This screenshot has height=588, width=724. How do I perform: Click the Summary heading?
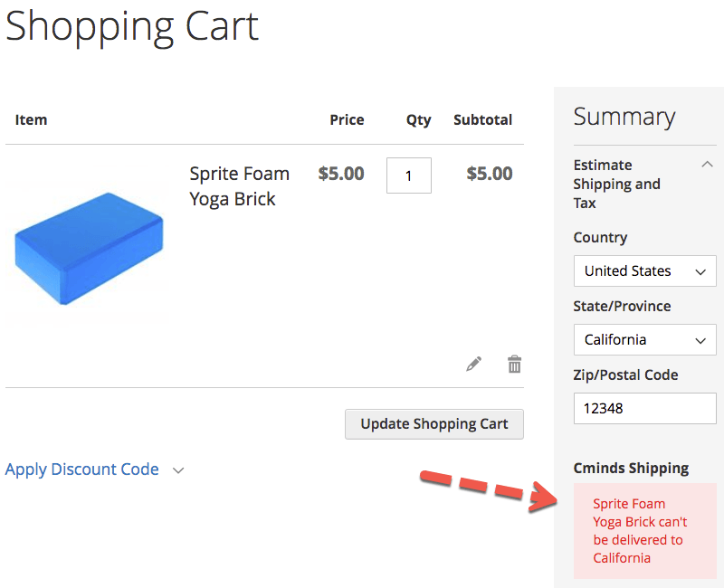click(624, 117)
